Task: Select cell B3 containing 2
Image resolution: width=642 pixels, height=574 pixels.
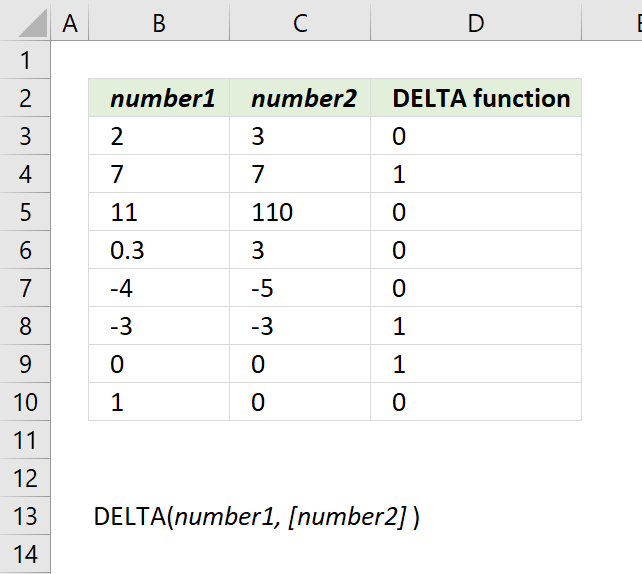Action: pos(159,136)
